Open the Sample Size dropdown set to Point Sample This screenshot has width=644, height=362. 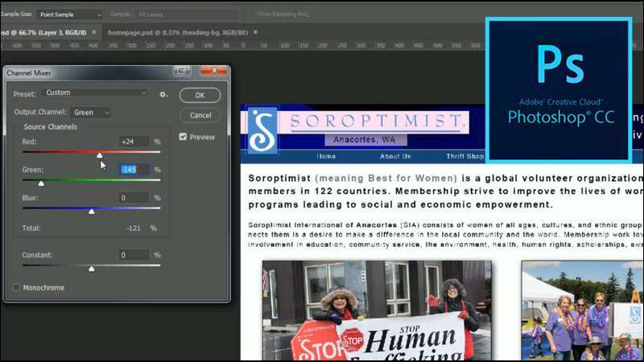pos(70,14)
